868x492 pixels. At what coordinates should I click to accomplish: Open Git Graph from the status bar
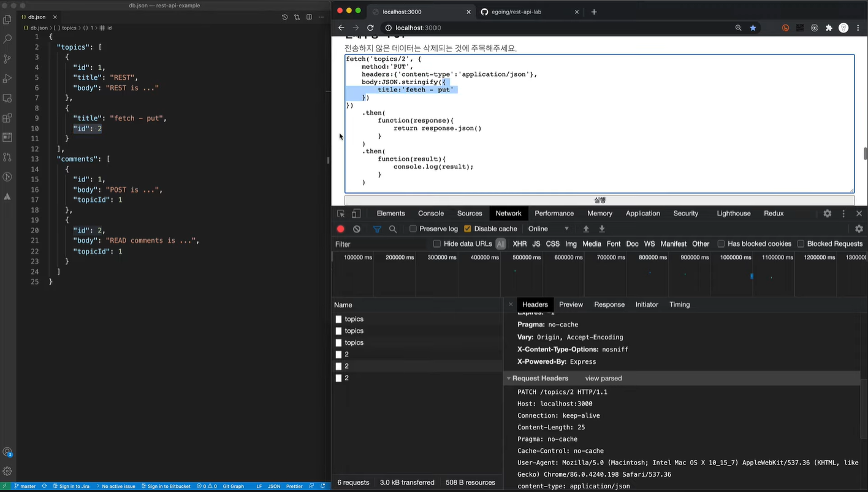click(x=233, y=486)
